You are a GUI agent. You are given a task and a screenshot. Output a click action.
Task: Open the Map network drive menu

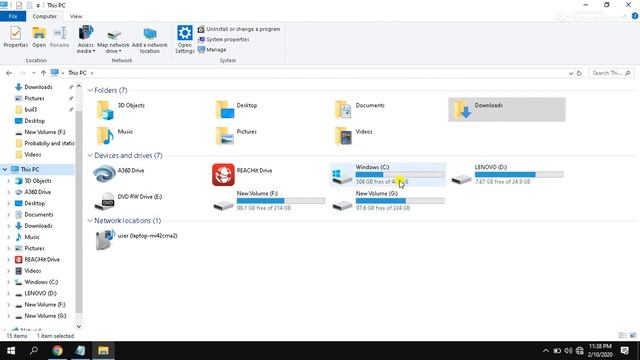point(113,40)
